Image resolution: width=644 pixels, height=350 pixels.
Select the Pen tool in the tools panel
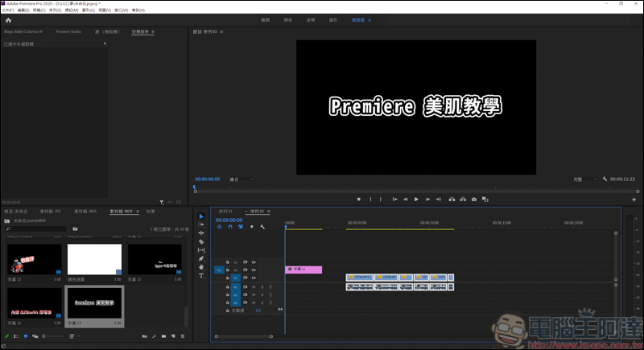click(x=201, y=258)
